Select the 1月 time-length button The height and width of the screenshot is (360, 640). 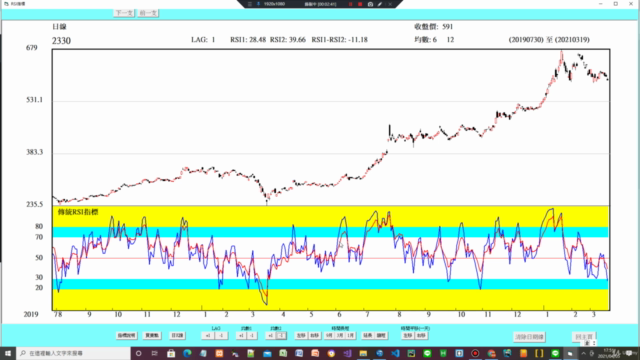pyautogui.click(x=350, y=336)
